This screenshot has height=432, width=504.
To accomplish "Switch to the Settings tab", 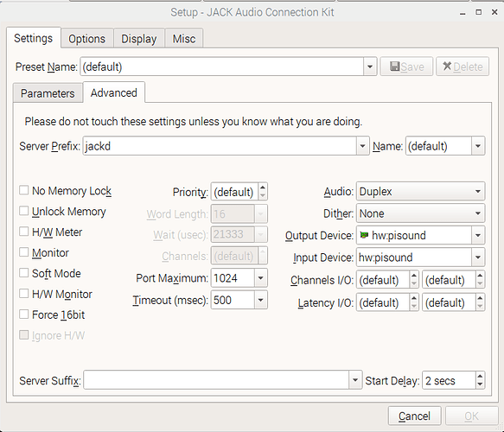I will (34, 38).
